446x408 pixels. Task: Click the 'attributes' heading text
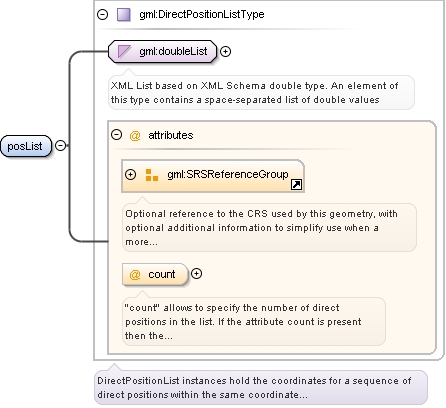[x=171, y=135]
